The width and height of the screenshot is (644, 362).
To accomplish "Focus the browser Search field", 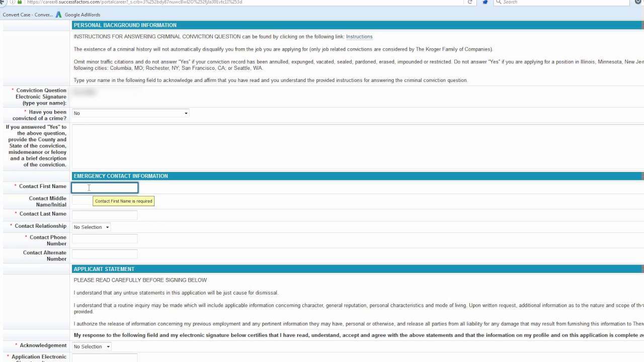I will point(562,2).
